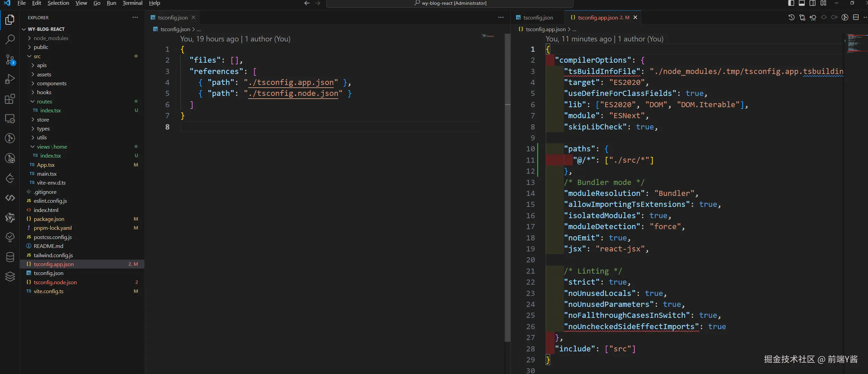Click the Open Changes compare icon in editor toolbar
Screen dimensions: 868x374
click(x=802, y=17)
